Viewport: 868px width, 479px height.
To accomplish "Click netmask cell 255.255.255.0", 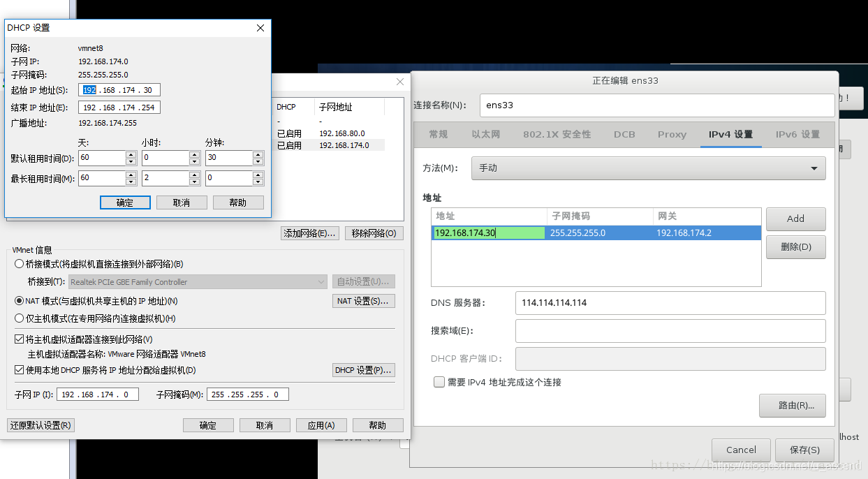I will point(600,233).
